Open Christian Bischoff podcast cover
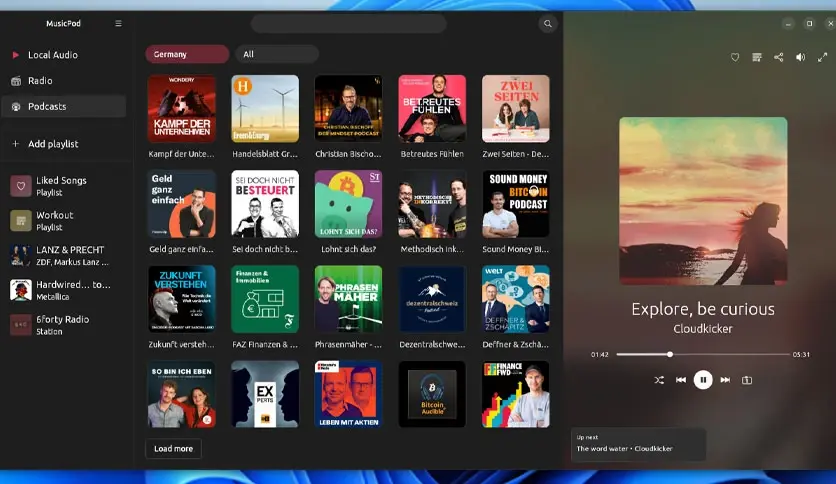836x484 pixels. click(349, 109)
